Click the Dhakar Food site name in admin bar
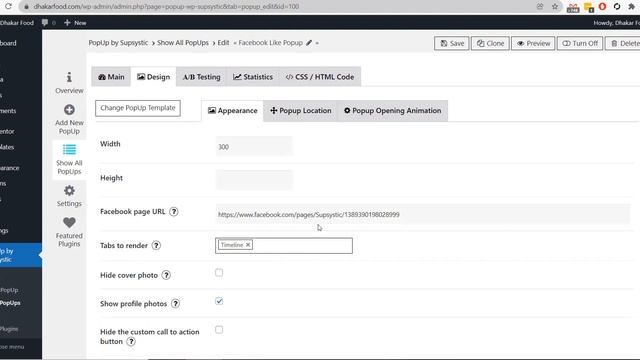Screen dimensions: 640x360 coord(17,23)
